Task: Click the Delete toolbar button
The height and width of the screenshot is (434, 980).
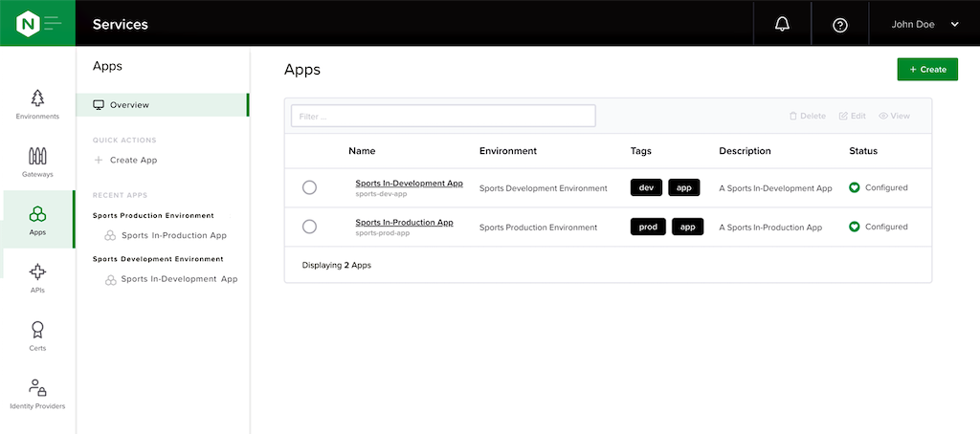Action: click(808, 117)
